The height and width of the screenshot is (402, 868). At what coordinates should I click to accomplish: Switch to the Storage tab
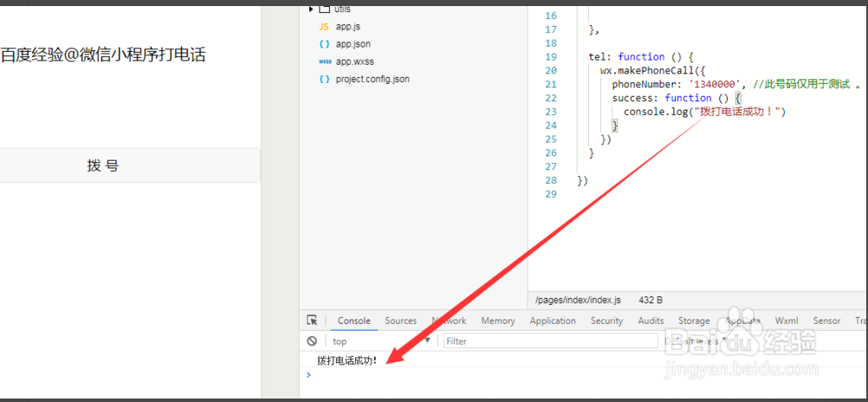(x=694, y=321)
